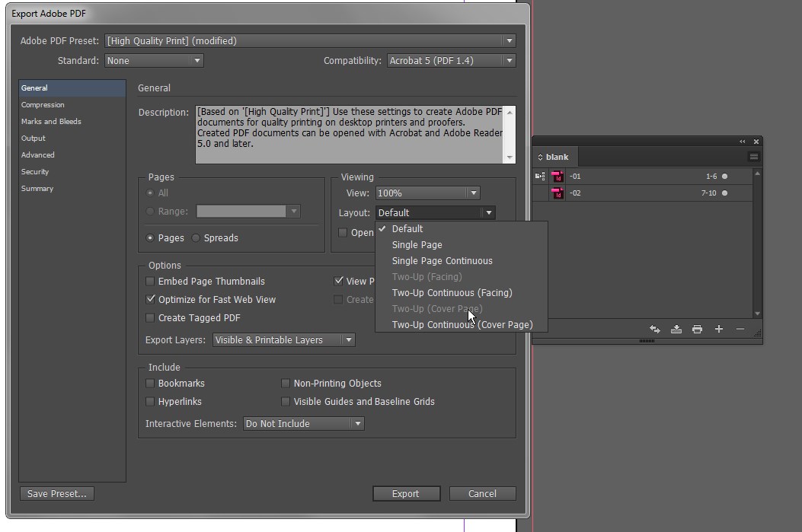Image resolution: width=802 pixels, height=532 pixels.
Task: Click the InDesign file icon for -01
Action: click(557, 177)
